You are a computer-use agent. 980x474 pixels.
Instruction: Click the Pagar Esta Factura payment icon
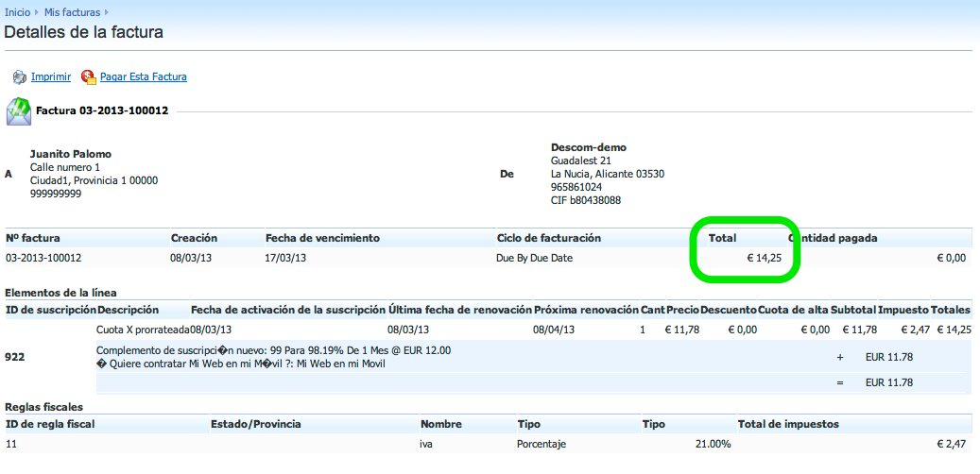click(89, 77)
